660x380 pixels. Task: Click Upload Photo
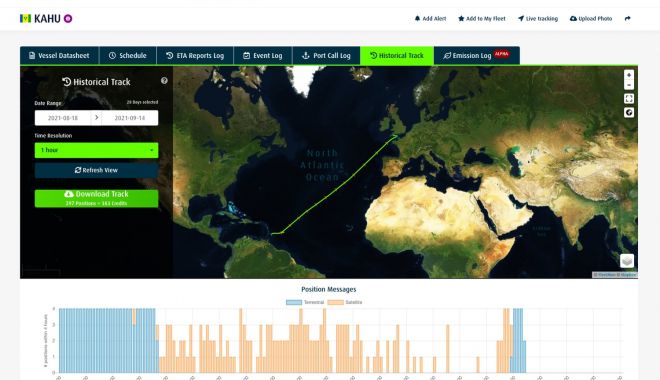tap(591, 19)
